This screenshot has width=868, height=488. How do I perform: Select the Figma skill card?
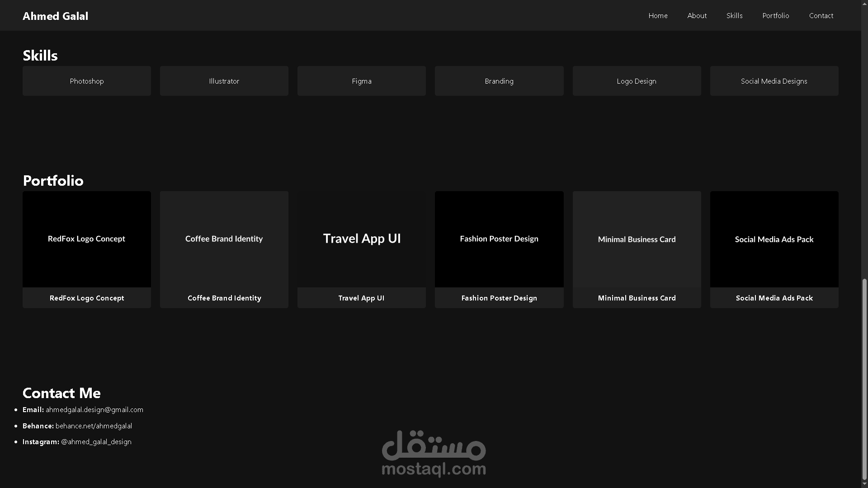[x=362, y=81]
